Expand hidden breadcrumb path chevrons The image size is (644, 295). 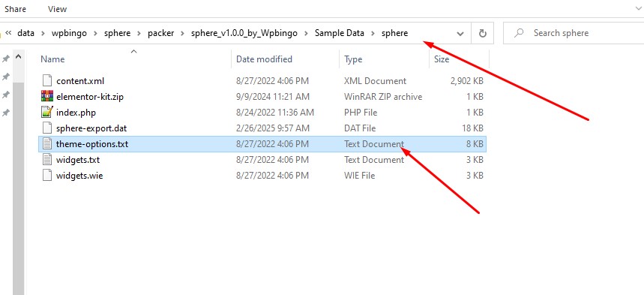pos(8,33)
